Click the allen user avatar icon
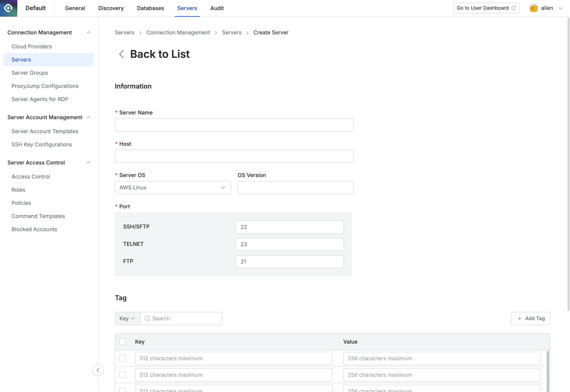The image size is (570, 392). 533,8
